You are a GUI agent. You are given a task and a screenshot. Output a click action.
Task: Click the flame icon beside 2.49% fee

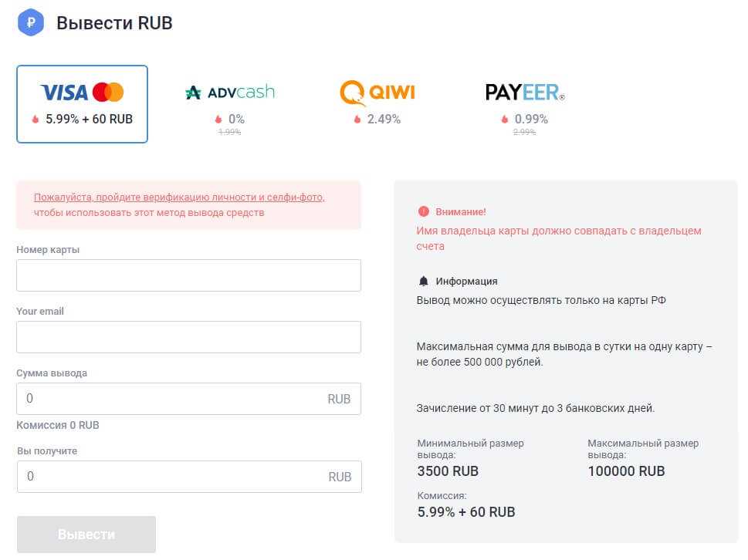tap(357, 120)
